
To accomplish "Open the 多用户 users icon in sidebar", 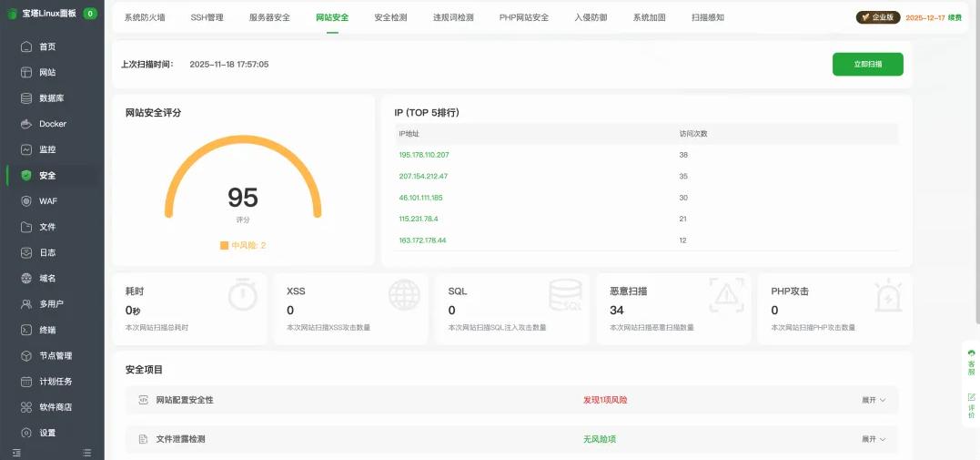I will (x=26, y=304).
